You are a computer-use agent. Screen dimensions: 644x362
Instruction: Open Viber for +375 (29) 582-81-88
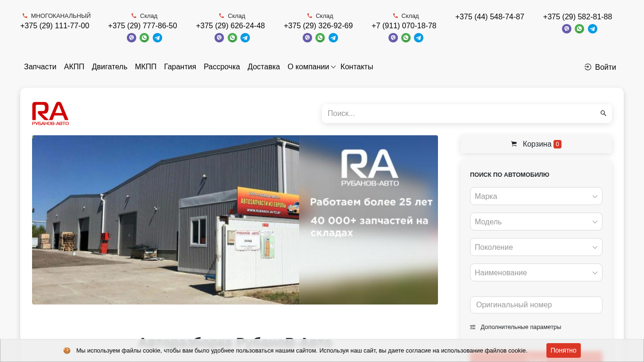pos(567,29)
